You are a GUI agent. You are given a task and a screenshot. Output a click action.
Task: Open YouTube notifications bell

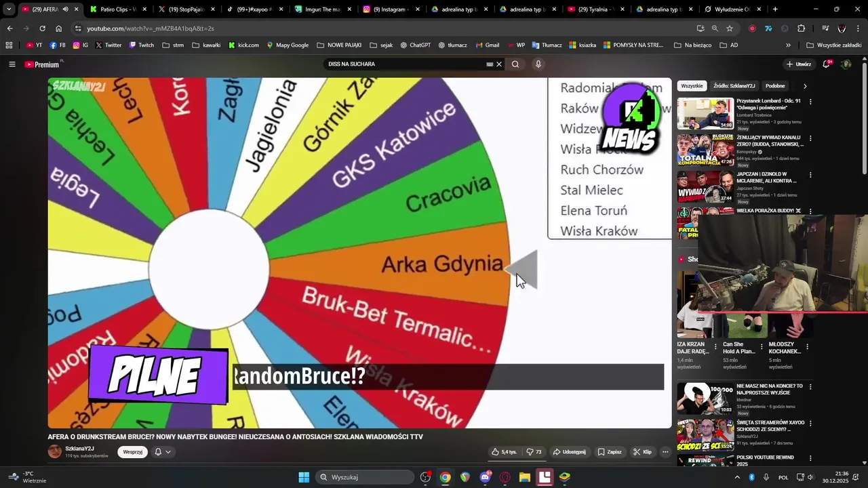(x=827, y=64)
